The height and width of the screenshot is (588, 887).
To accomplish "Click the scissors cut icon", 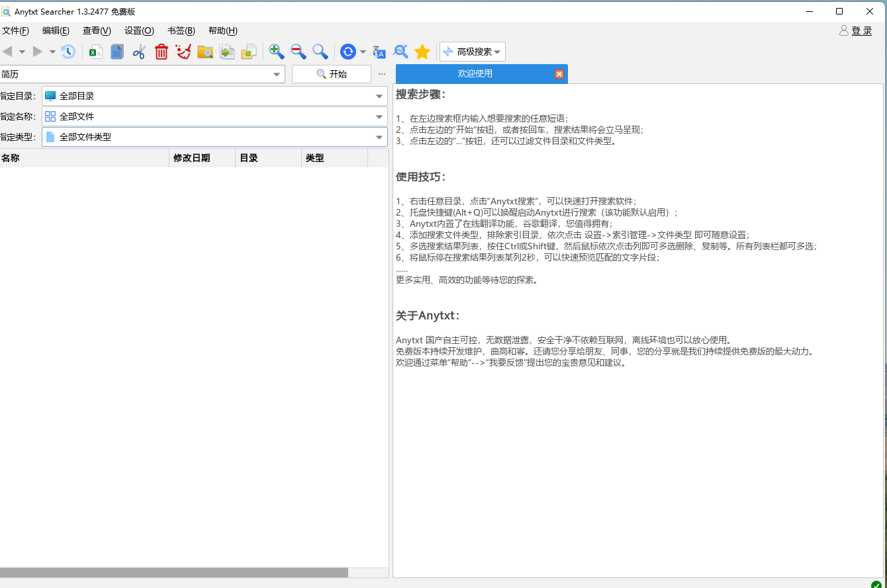I will click(x=139, y=52).
